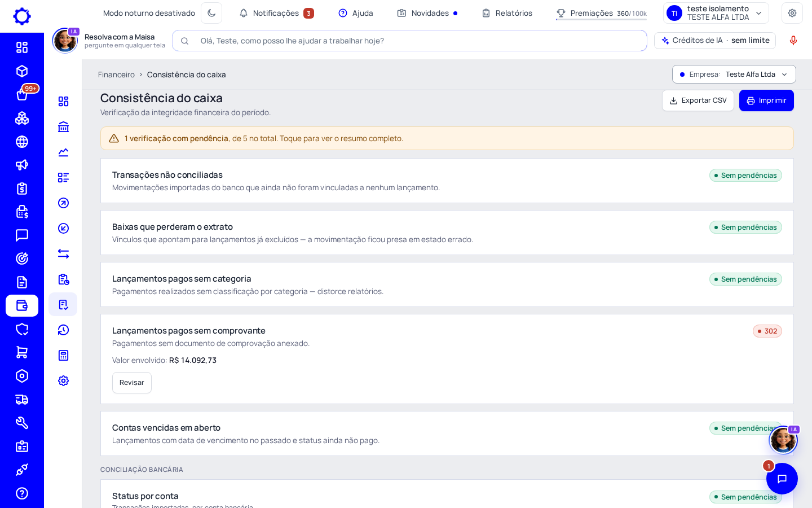Open Novidades in the top bar
Image resolution: width=812 pixels, height=508 pixels.
click(427, 13)
